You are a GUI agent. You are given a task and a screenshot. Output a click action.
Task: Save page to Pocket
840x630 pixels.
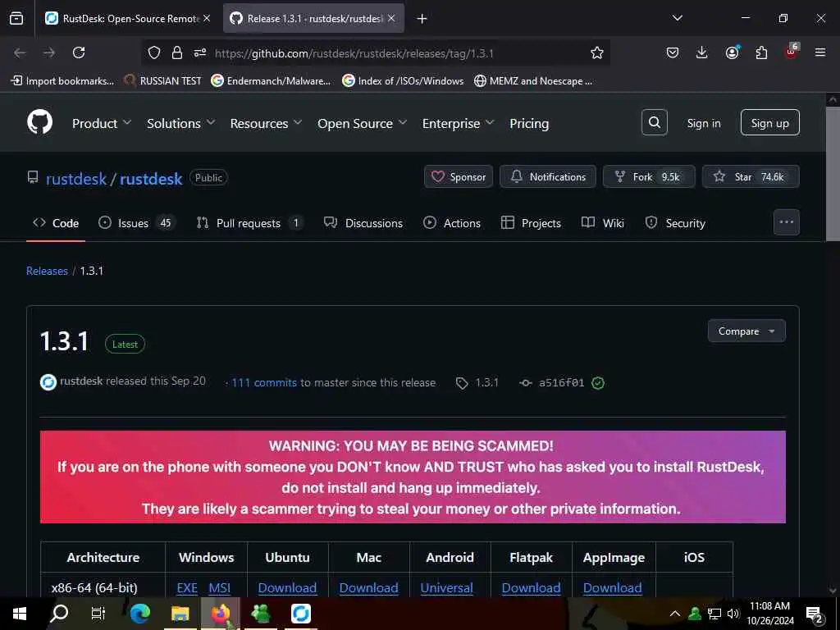pyautogui.click(x=673, y=52)
